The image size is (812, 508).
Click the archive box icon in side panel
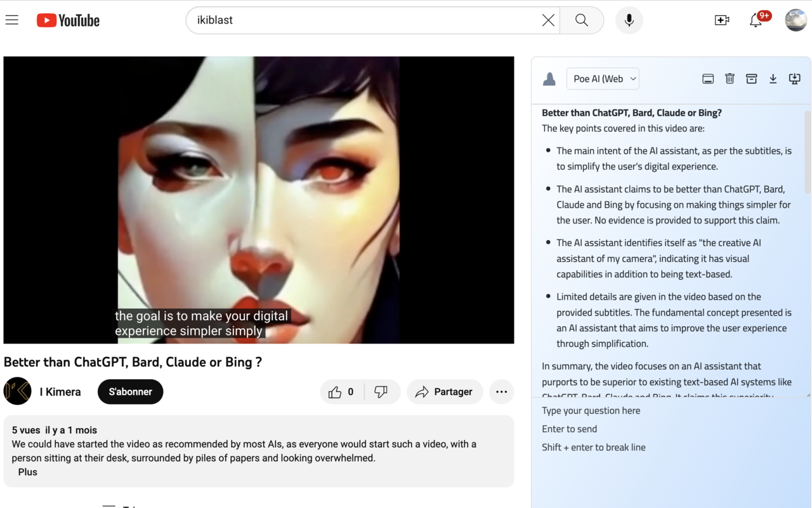tap(751, 79)
